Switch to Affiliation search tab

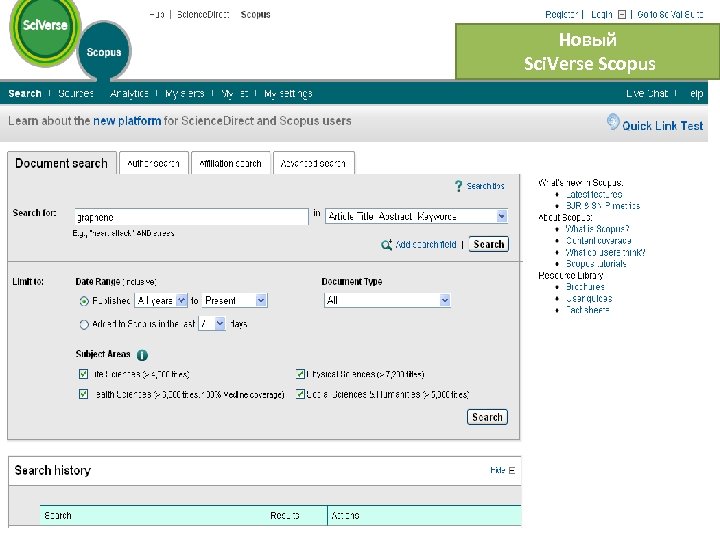tap(231, 163)
